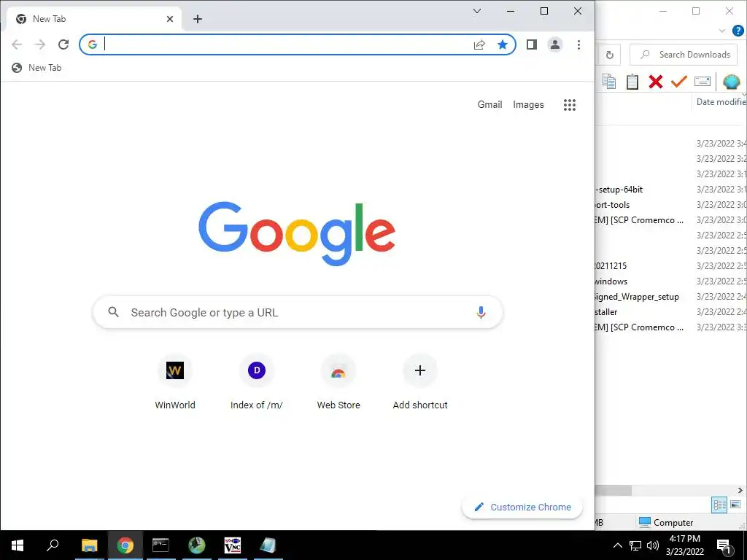This screenshot has width=747, height=560.
Task: Reload the page in Chrome
Action: coord(63,44)
